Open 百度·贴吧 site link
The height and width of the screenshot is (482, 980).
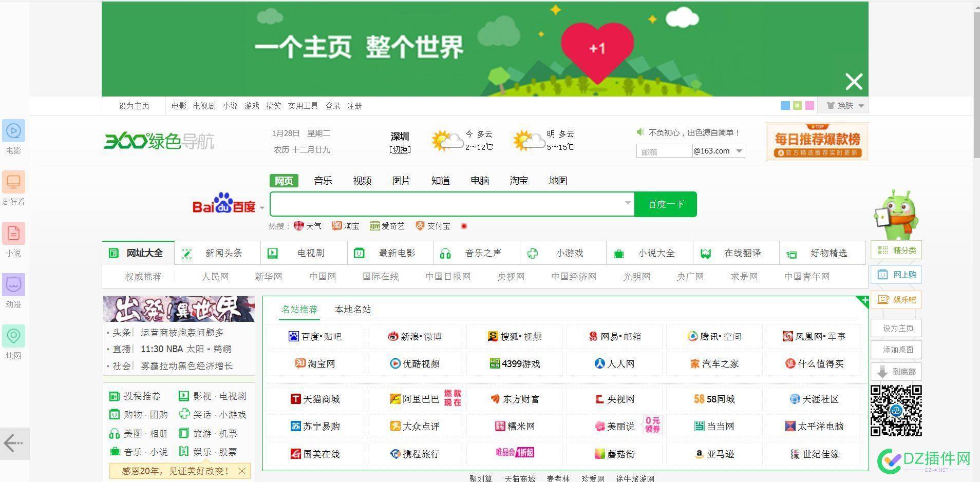[315, 337]
